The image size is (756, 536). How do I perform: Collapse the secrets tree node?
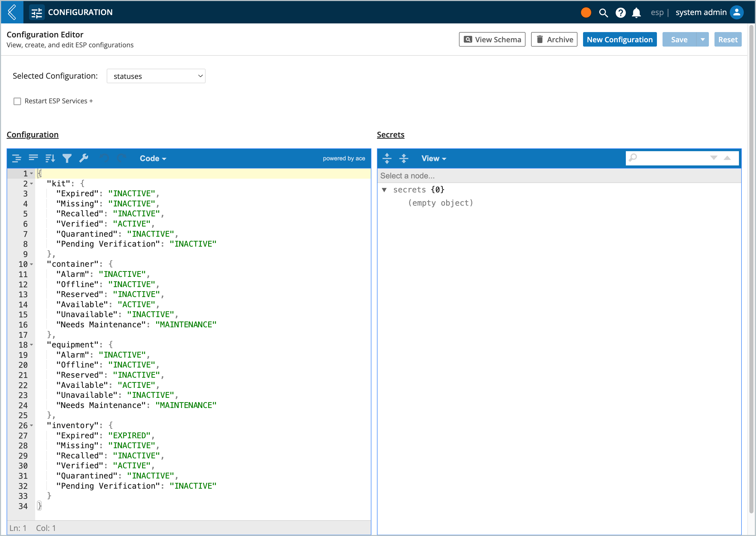pyautogui.click(x=384, y=190)
